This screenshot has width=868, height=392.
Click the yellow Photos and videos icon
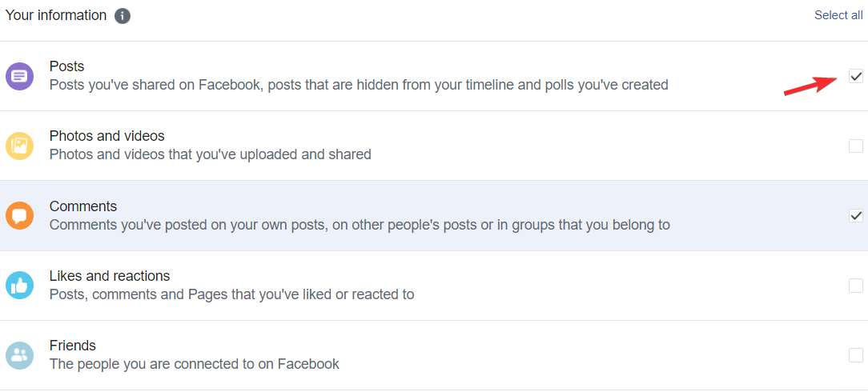tap(19, 146)
